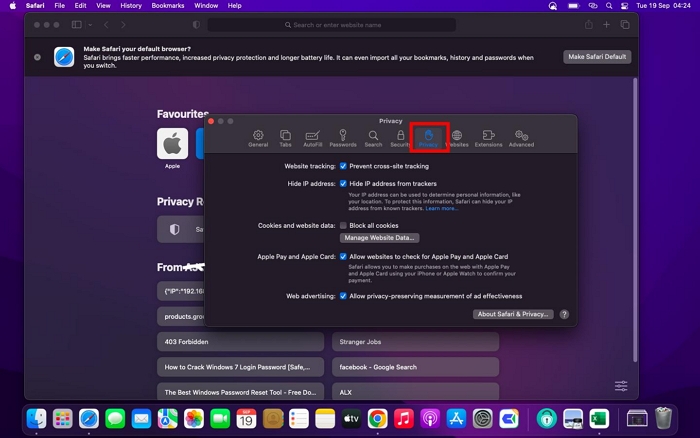Open facebook - Google Search suggestion
700x438 pixels.
[416, 367]
